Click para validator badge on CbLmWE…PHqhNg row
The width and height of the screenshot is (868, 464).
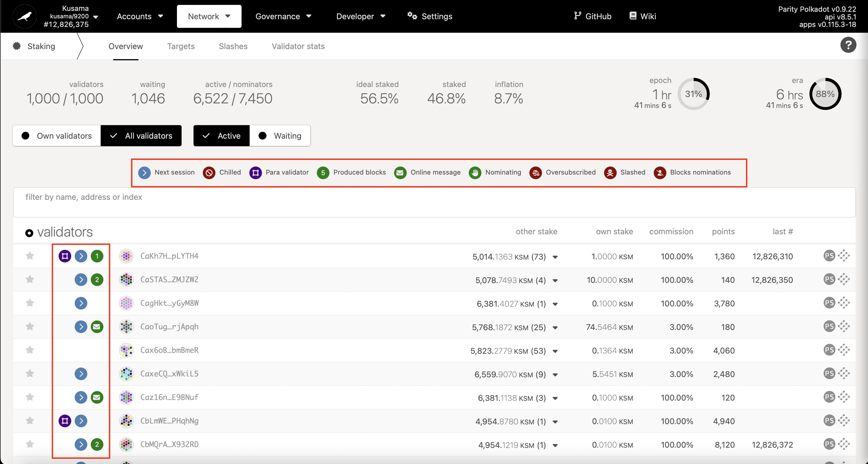tap(65, 421)
